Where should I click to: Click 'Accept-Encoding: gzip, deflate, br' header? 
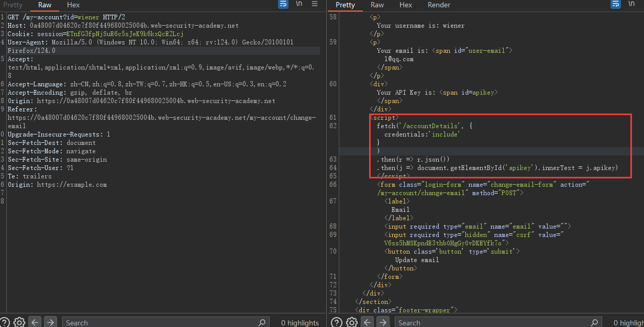tap(70, 93)
